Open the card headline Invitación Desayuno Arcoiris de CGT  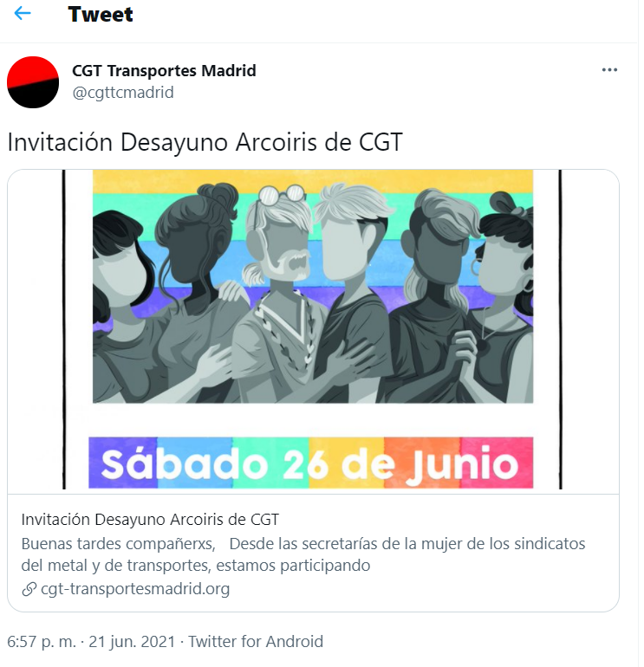pos(150,520)
